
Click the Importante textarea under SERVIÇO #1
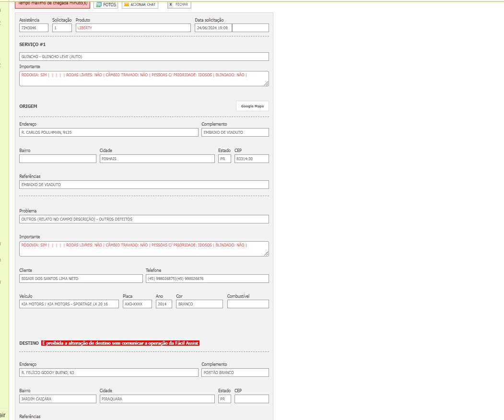(x=144, y=79)
